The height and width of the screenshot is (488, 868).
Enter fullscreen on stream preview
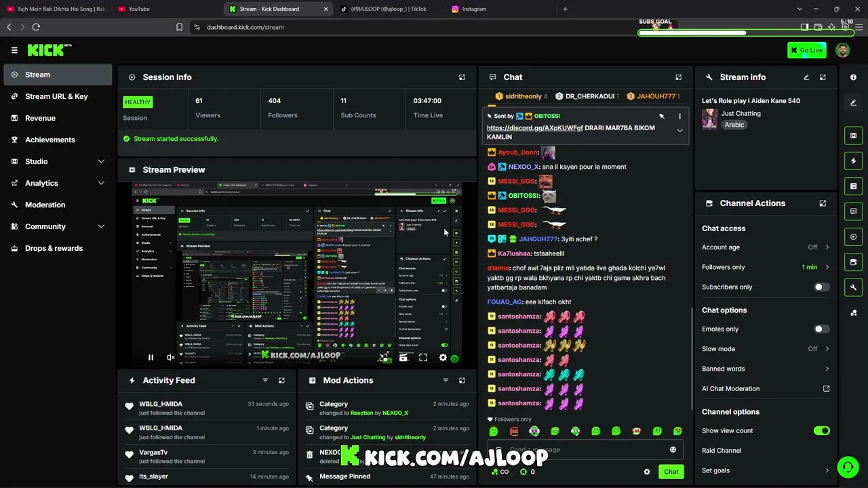(x=423, y=357)
